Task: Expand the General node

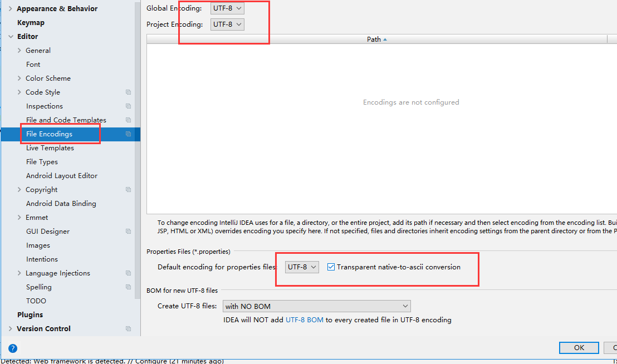Action: (x=19, y=50)
